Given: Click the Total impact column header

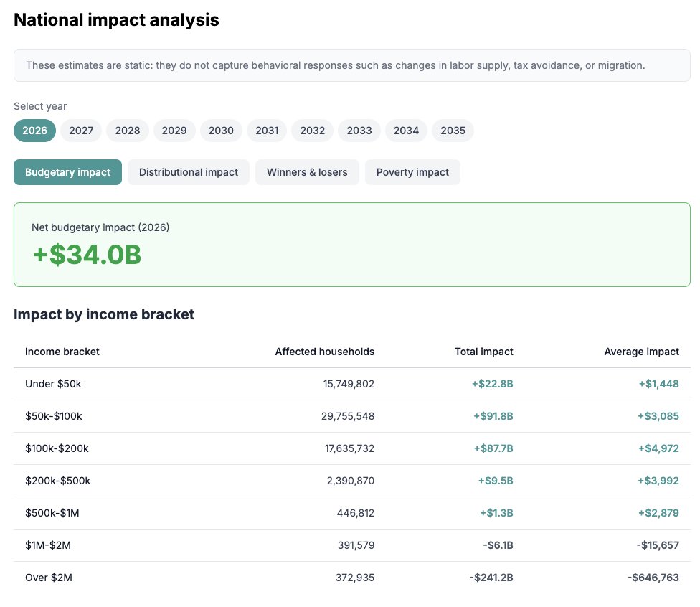Looking at the screenshot, I should click(x=483, y=352).
